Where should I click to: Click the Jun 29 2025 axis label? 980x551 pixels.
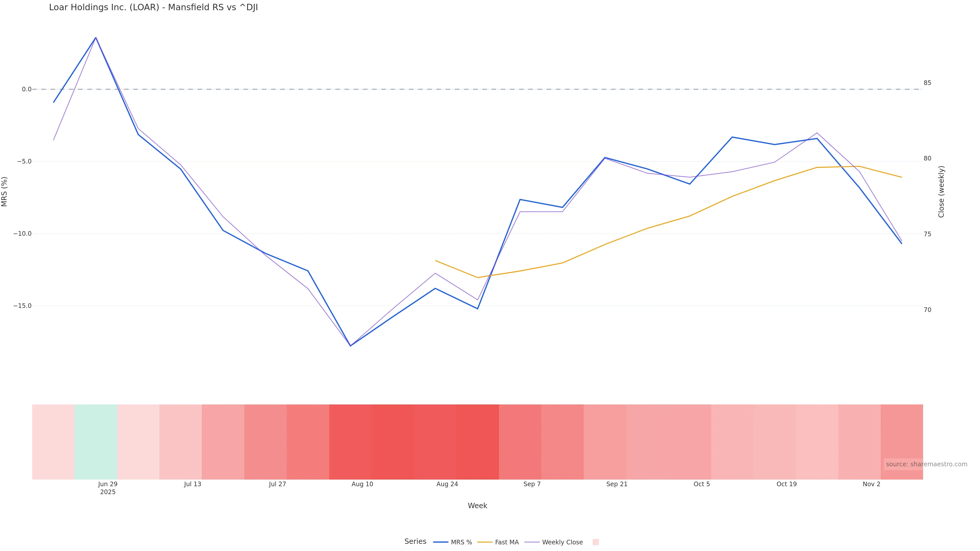point(108,488)
